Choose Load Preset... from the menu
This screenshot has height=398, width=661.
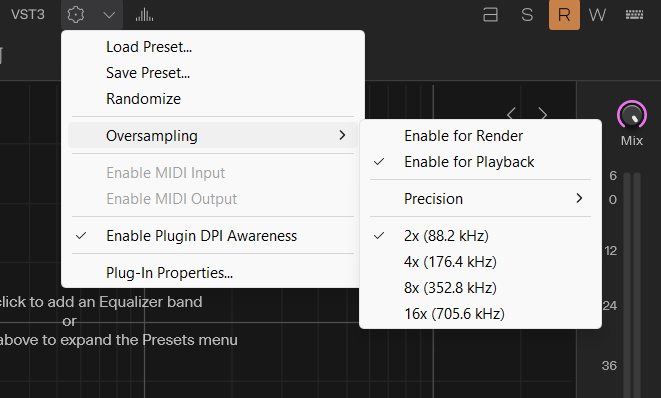pos(213,47)
